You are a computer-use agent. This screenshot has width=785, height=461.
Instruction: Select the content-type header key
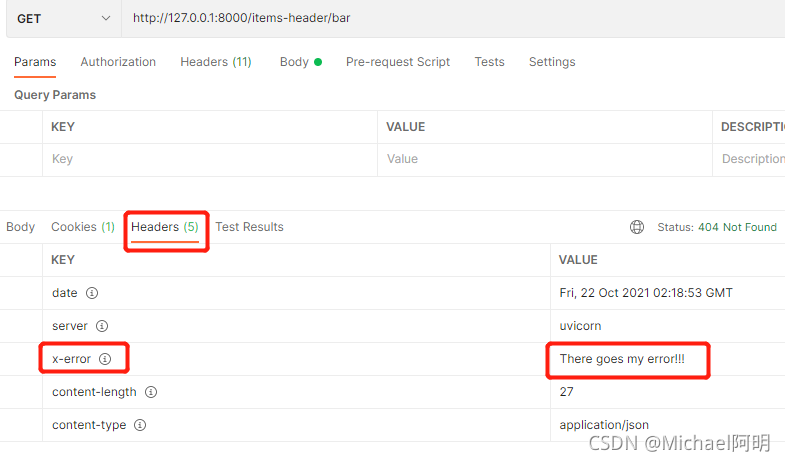[x=89, y=425]
